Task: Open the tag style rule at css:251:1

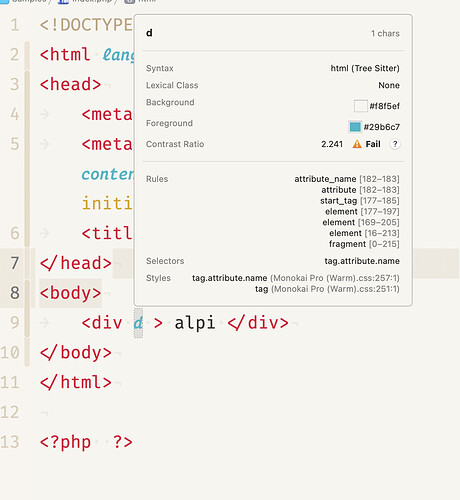Action: tap(327, 289)
